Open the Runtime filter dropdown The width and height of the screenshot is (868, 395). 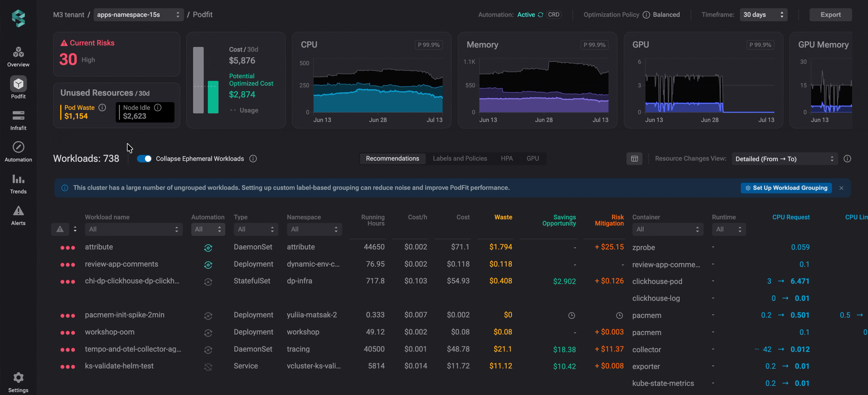tap(729, 229)
